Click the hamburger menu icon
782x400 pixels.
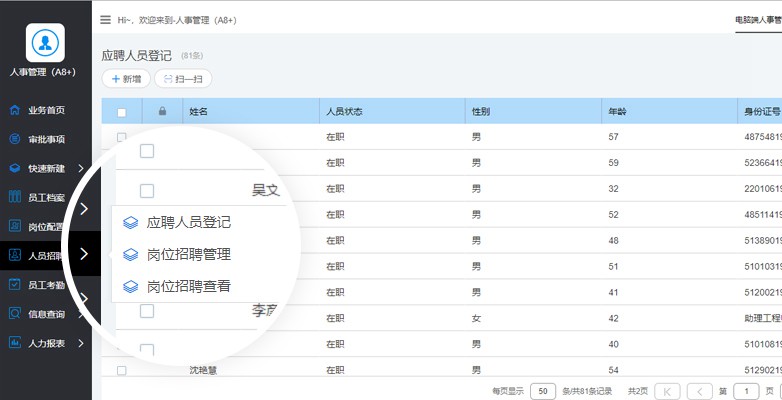[x=105, y=20]
